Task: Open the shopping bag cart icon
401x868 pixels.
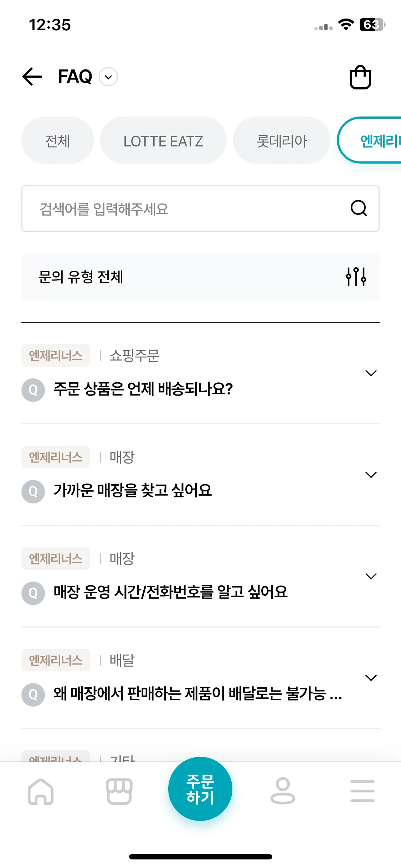Action: coord(360,77)
